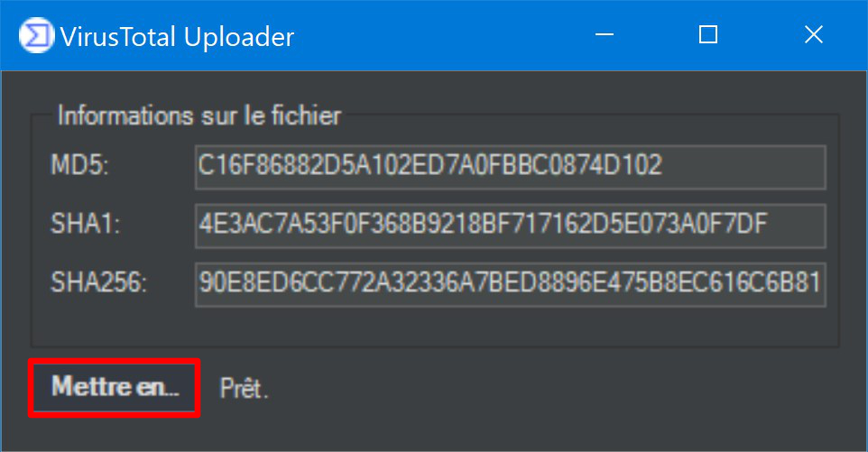Click the 'Mettre en...' upload button
Screen dimensions: 868x452
(x=114, y=387)
